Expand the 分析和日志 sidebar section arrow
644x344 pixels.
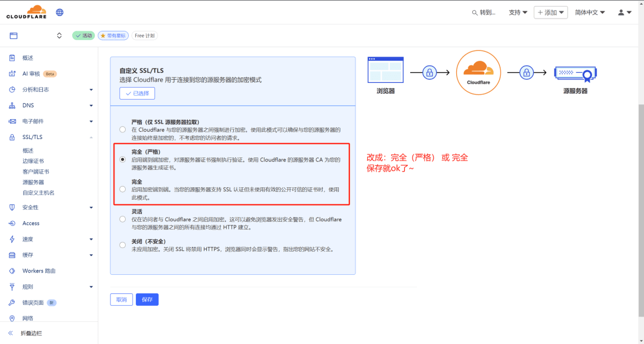click(x=91, y=89)
